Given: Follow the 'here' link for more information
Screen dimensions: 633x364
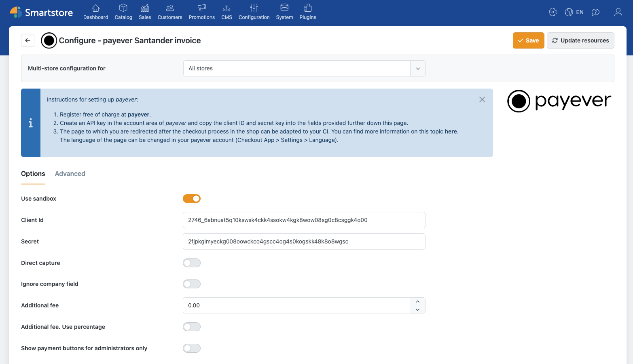Looking at the screenshot, I should 451,131.
